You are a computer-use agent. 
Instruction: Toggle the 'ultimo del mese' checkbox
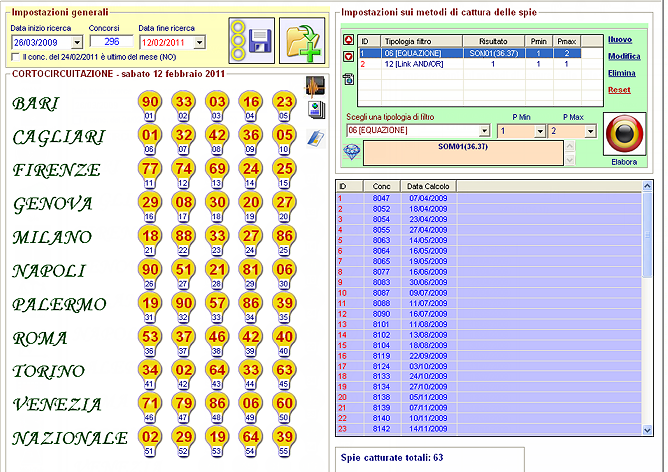tap(16, 57)
